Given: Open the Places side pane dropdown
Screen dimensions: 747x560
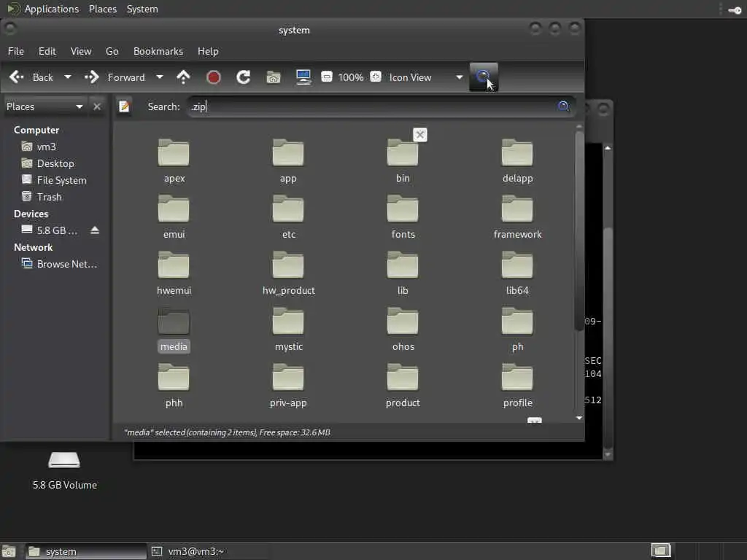Looking at the screenshot, I should tap(44, 106).
